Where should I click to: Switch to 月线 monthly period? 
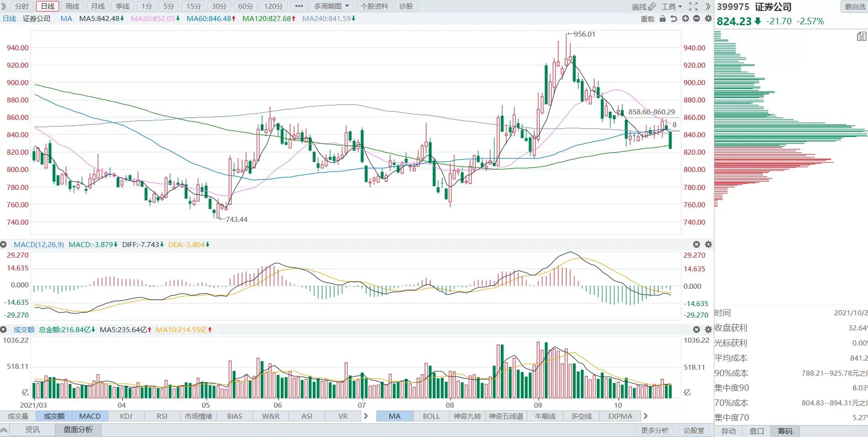tap(98, 6)
